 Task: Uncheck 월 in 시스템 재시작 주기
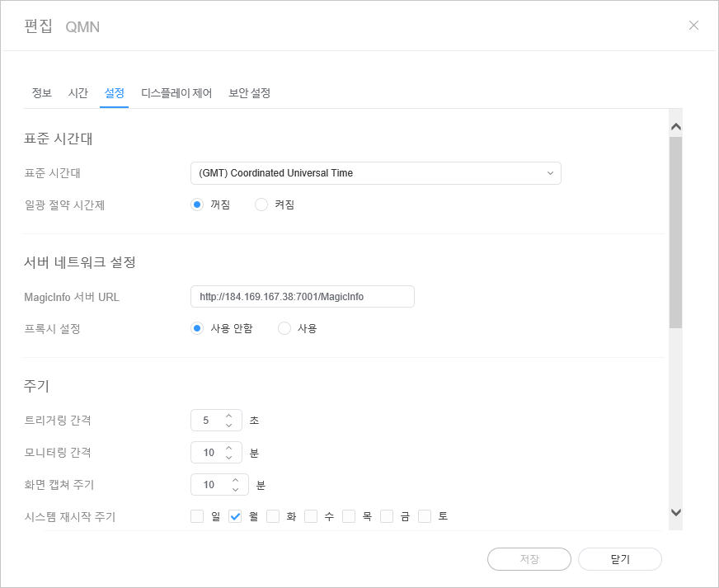click(x=235, y=517)
